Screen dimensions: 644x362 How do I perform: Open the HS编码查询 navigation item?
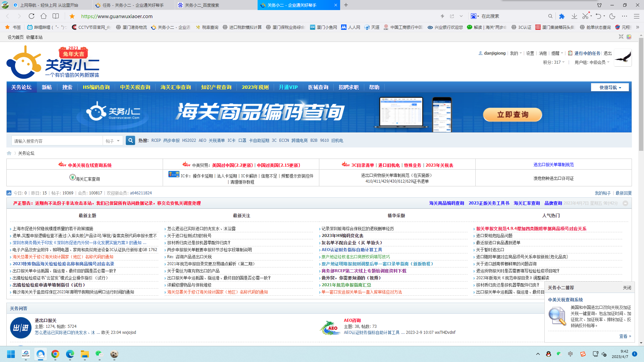[x=96, y=87]
